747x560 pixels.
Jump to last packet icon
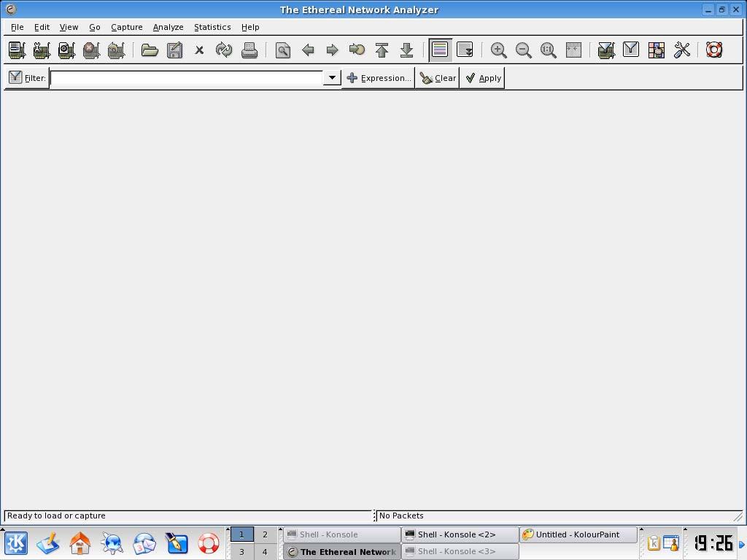point(406,50)
